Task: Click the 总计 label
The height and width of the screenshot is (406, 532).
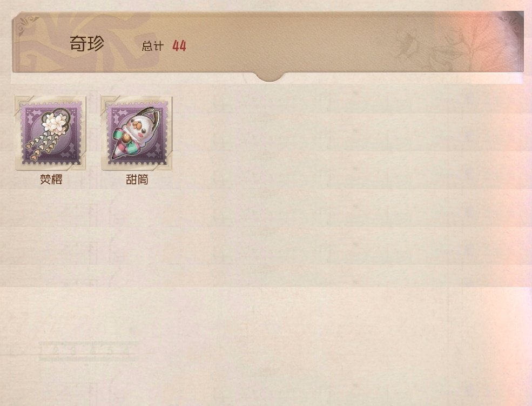Action: click(x=153, y=46)
